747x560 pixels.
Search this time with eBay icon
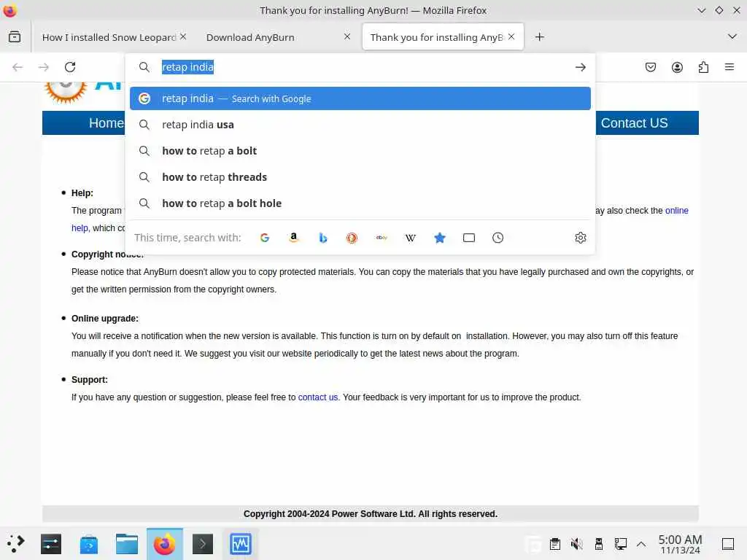pyautogui.click(x=382, y=238)
